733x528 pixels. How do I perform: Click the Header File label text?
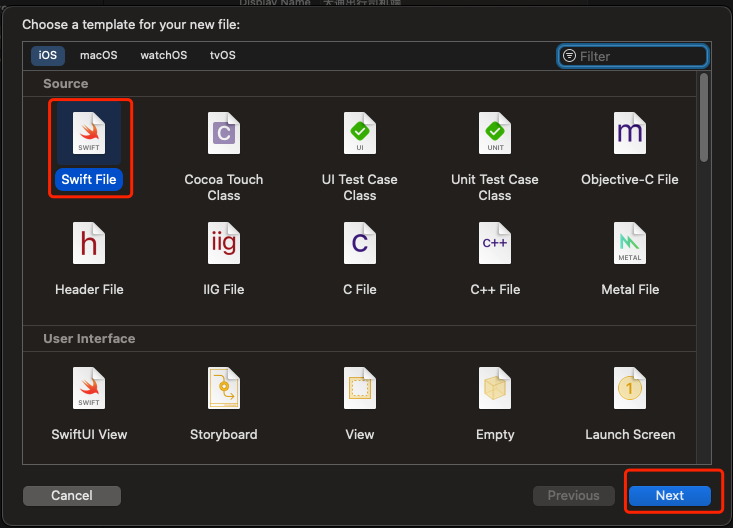[89, 289]
